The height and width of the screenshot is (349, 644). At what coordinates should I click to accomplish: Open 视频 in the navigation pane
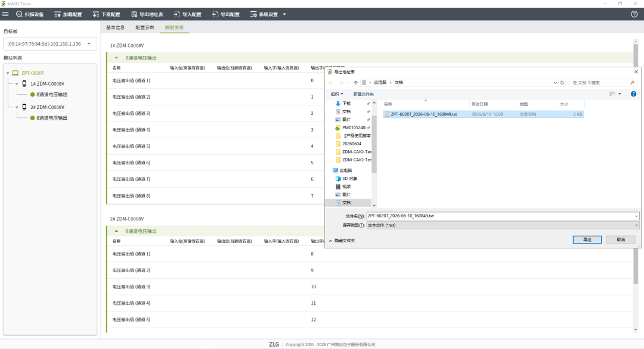tap(346, 186)
